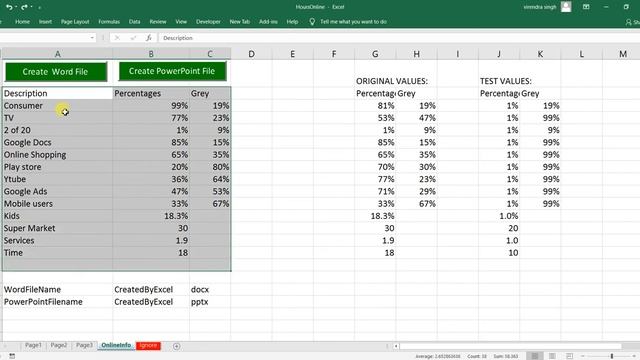640x360 pixels.
Task: Switch to Page Break Preview icon
Action: [x=569, y=356]
